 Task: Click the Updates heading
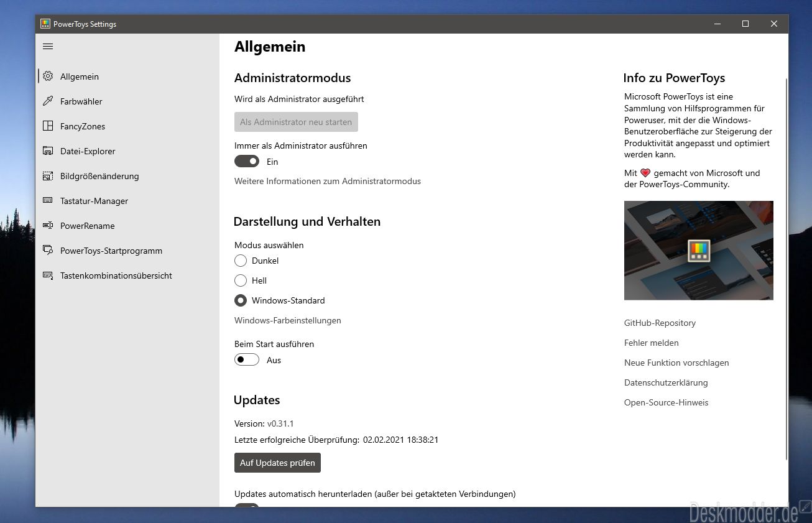tap(257, 400)
